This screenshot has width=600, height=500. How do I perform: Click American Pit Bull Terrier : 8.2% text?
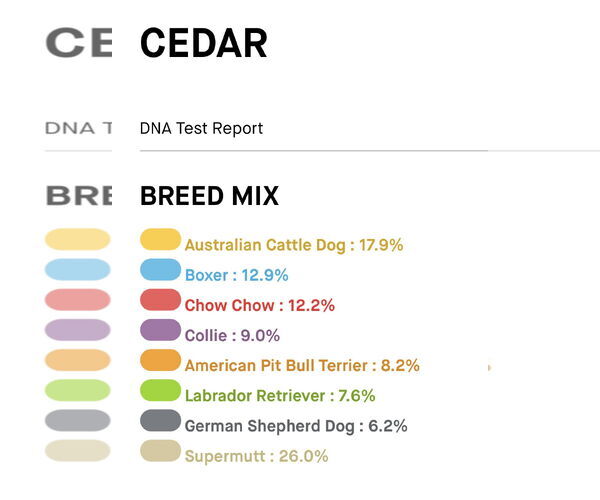tap(302, 366)
